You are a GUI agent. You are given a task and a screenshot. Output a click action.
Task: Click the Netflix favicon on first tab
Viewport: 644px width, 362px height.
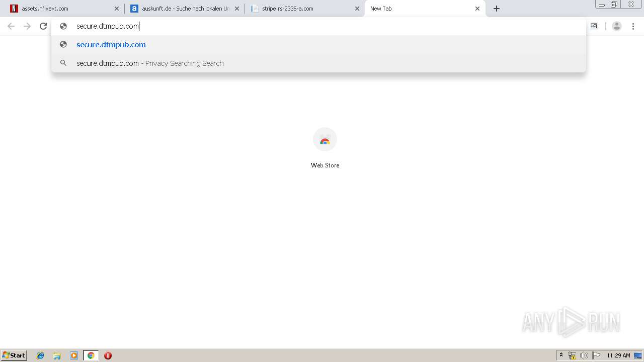tap(14, 9)
